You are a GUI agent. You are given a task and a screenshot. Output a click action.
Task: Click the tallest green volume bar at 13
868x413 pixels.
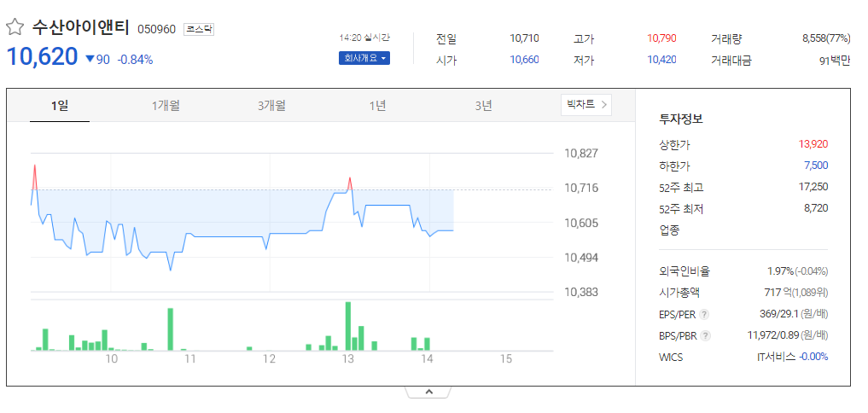coord(348,326)
